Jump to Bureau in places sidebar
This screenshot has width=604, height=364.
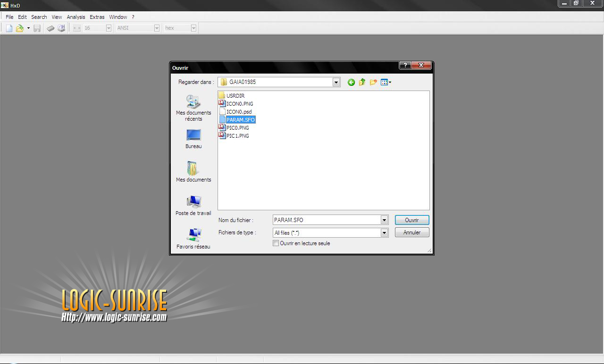click(193, 139)
